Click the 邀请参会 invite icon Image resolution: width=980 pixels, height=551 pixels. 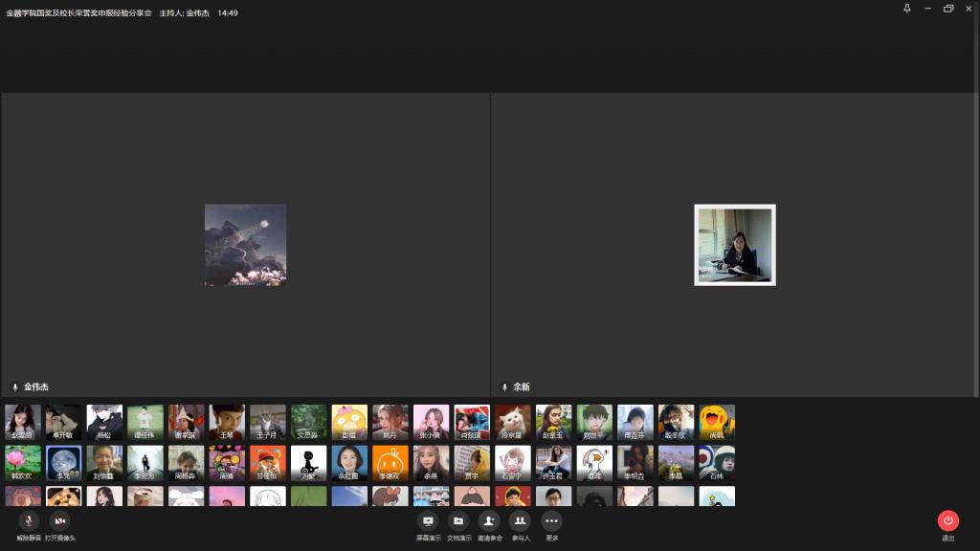pyautogui.click(x=489, y=521)
